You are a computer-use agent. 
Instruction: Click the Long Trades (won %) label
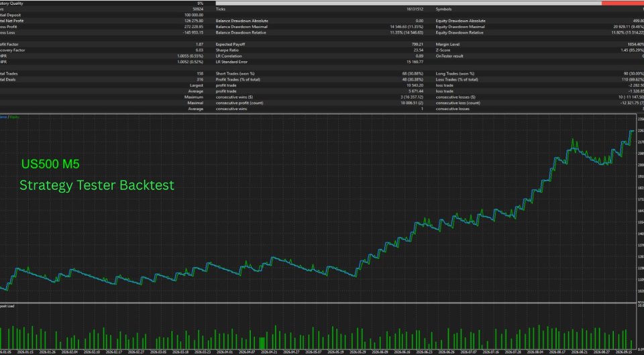coord(455,74)
